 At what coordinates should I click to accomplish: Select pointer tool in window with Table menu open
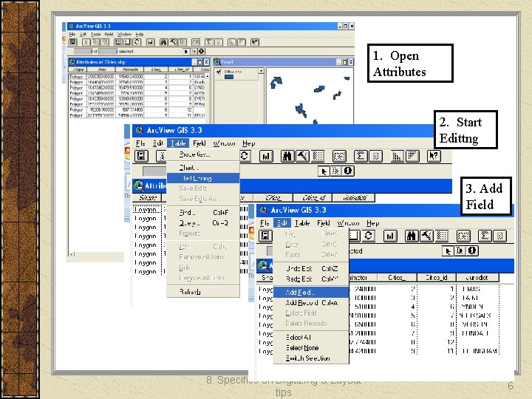pos(324,171)
